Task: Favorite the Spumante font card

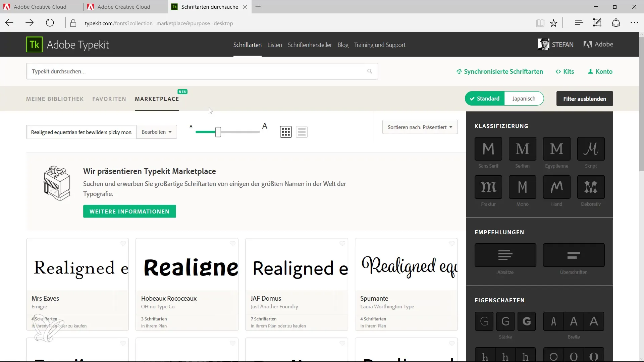Action: pos(452,244)
